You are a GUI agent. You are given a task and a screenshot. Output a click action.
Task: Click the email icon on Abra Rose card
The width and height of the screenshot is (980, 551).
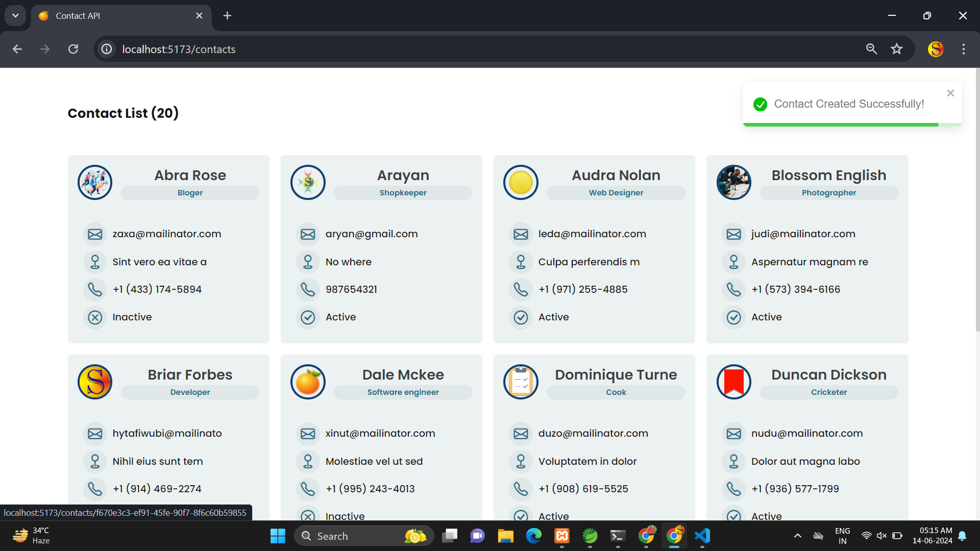pos(95,234)
